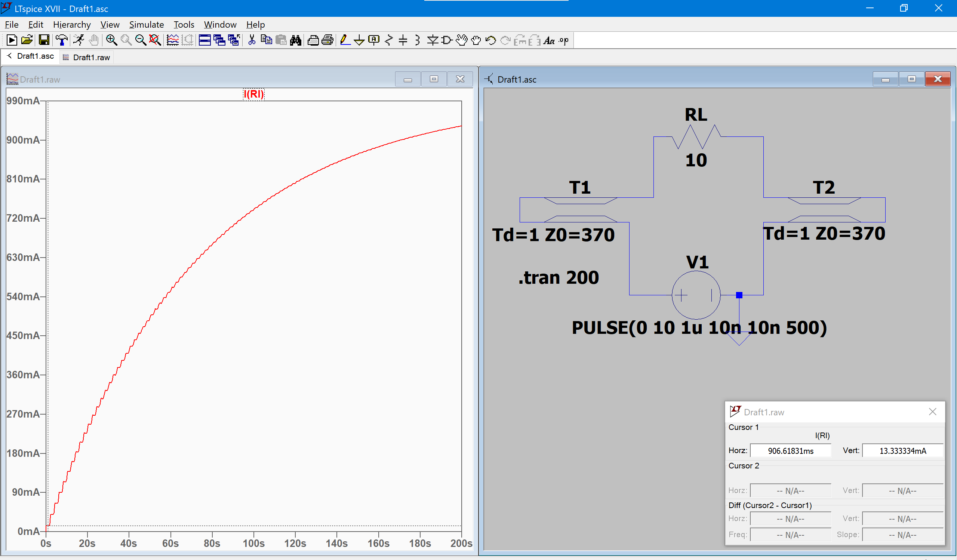Click the 540mA vertical axis label
The image size is (957, 560).
coord(23,296)
